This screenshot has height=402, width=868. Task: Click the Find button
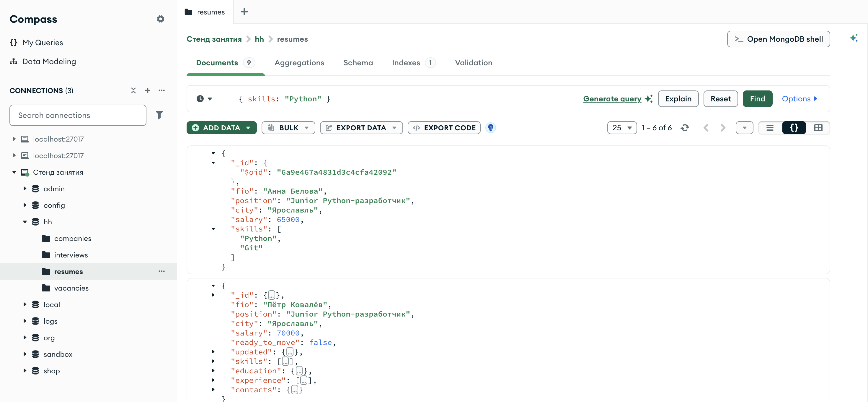(758, 99)
